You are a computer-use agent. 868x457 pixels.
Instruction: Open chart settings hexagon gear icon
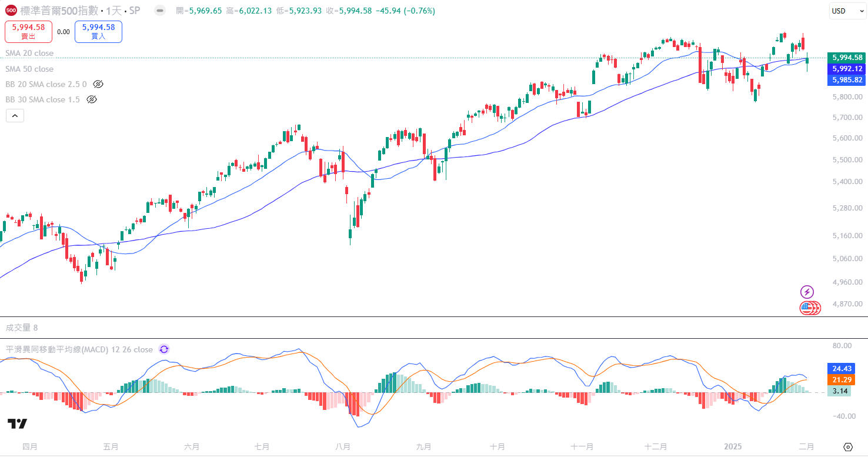click(x=848, y=447)
